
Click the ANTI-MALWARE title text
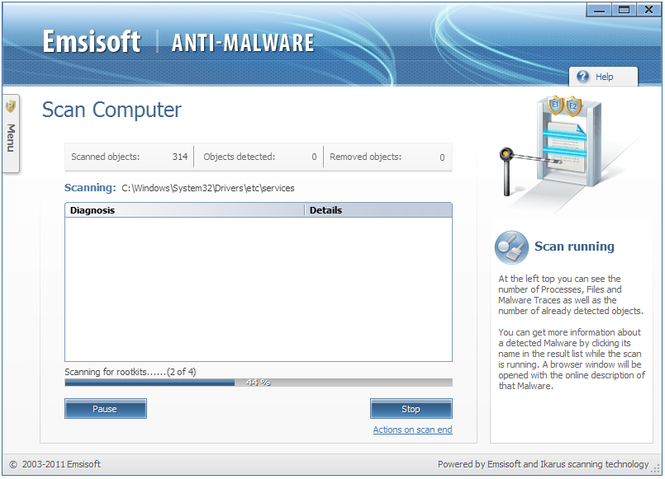(243, 43)
